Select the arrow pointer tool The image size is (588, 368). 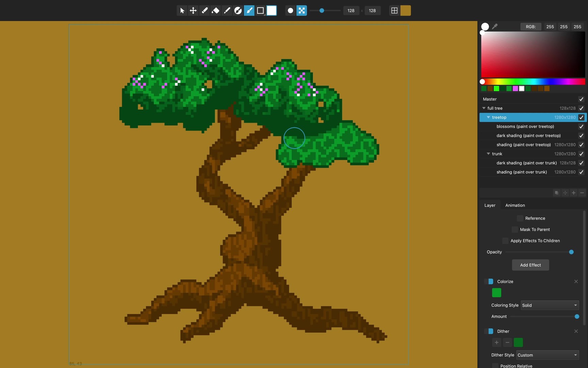182,11
